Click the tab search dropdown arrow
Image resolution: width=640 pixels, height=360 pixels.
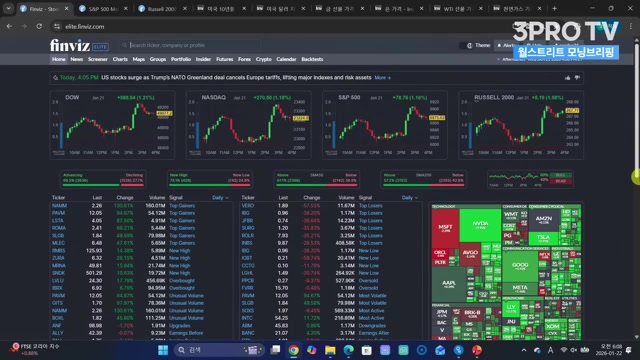click(9, 8)
